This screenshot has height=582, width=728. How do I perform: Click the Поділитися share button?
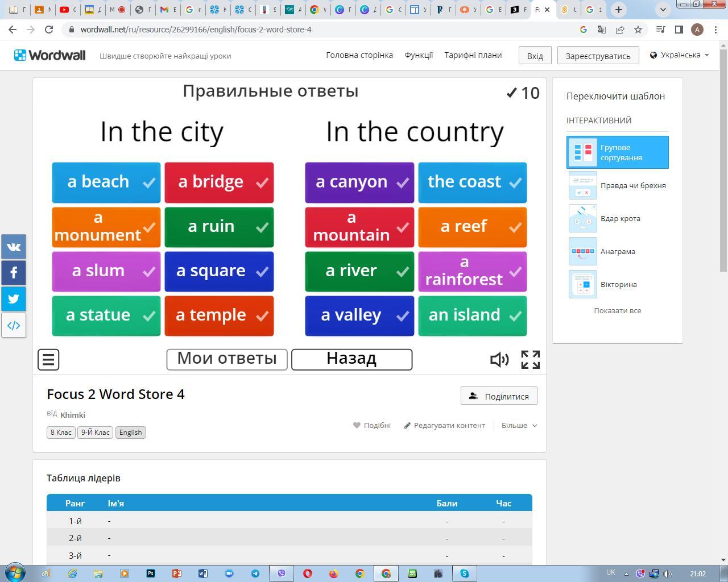pos(499,396)
